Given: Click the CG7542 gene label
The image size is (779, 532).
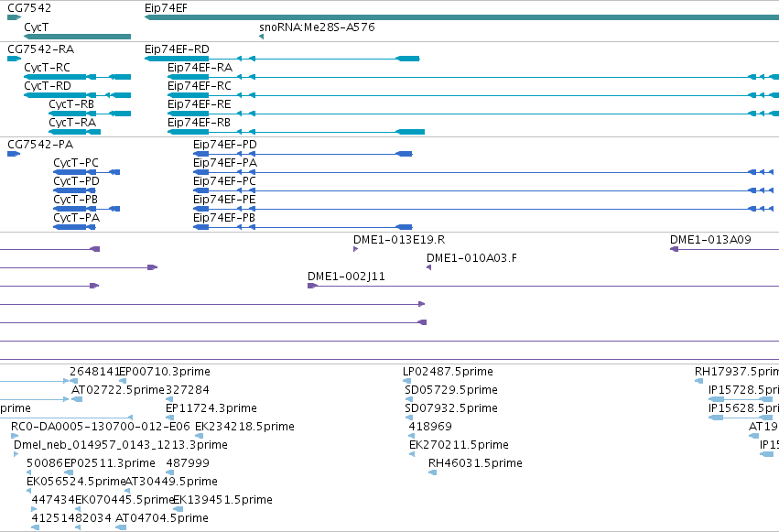Looking at the screenshot, I should (x=28, y=8).
